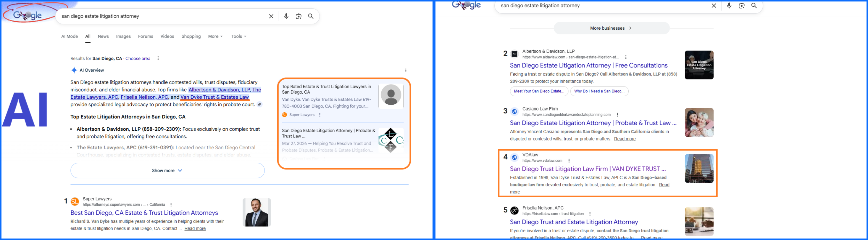Open the Videos tab
Screen dimensions: 868x240
click(x=167, y=36)
